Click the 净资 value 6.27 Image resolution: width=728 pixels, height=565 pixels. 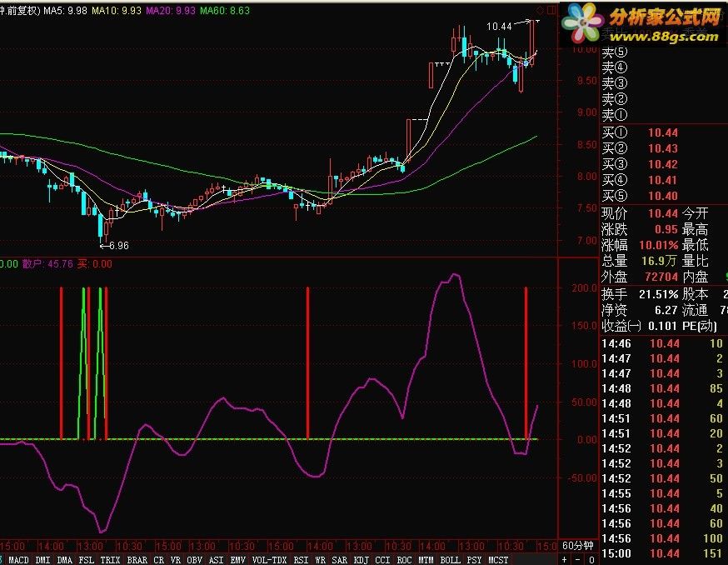click(666, 310)
